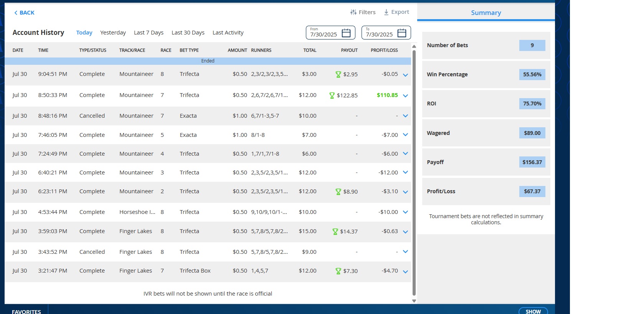Click the history table vertical scrollbar
The height and width of the screenshot is (314, 644).
(414, 173)
